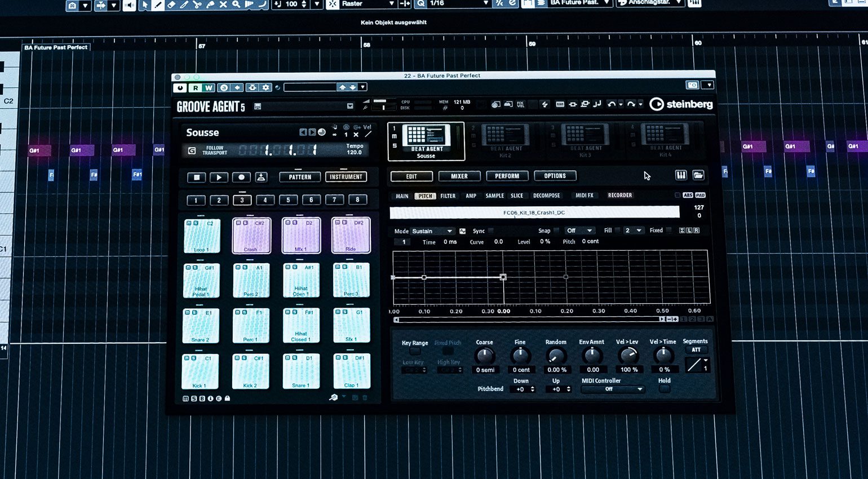Image resolution: width=868 pixels, height=479 pixels.
Task: Toggle the Fixed checkbox
Action: pyautogui.click(x=669, y=230)
